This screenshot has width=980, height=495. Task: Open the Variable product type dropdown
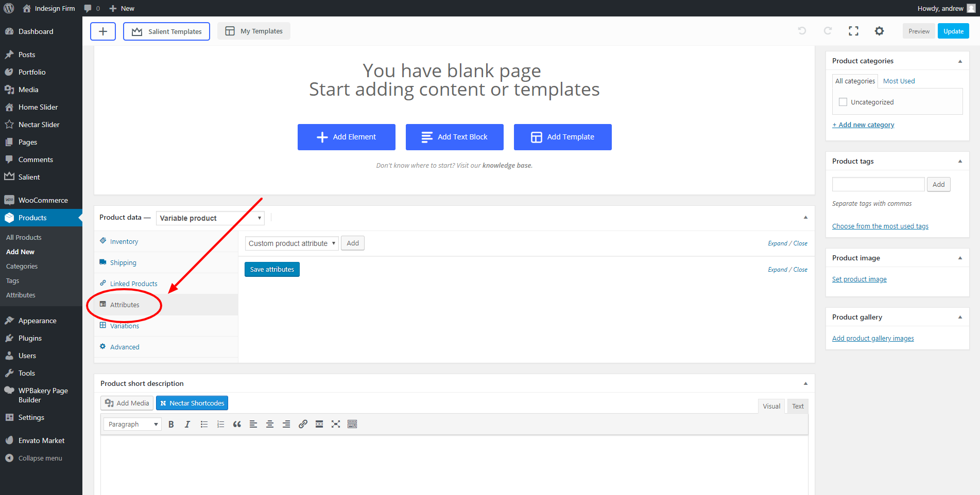tap(210, 218)
